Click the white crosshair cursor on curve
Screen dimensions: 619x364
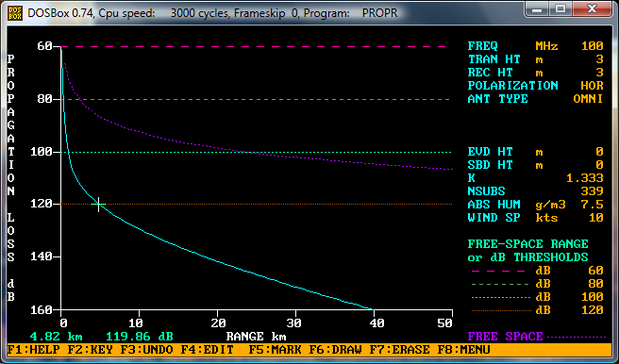(x=98, y=205)
